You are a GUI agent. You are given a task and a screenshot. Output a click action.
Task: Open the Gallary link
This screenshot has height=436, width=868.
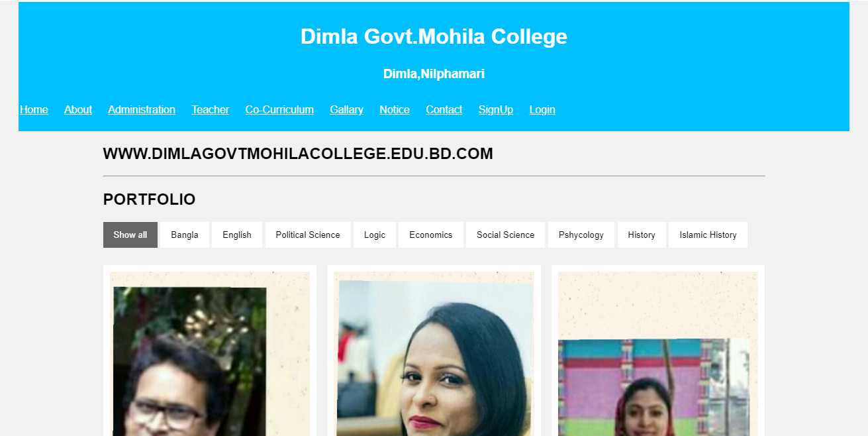click(x=347, y=109)
